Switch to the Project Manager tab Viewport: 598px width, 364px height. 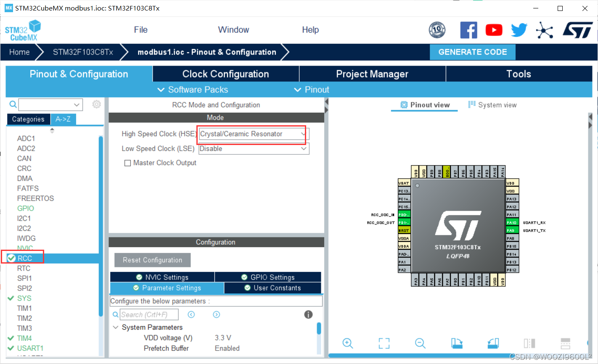coord(372,74)
